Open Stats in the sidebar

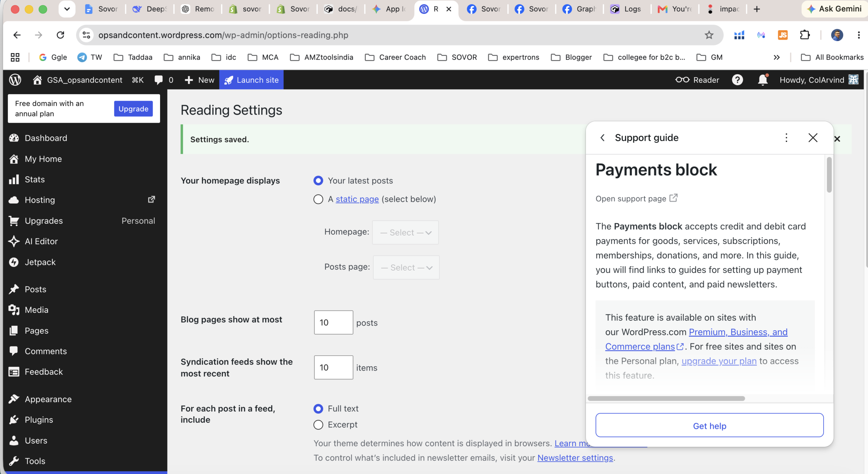(x=35, y=179)
